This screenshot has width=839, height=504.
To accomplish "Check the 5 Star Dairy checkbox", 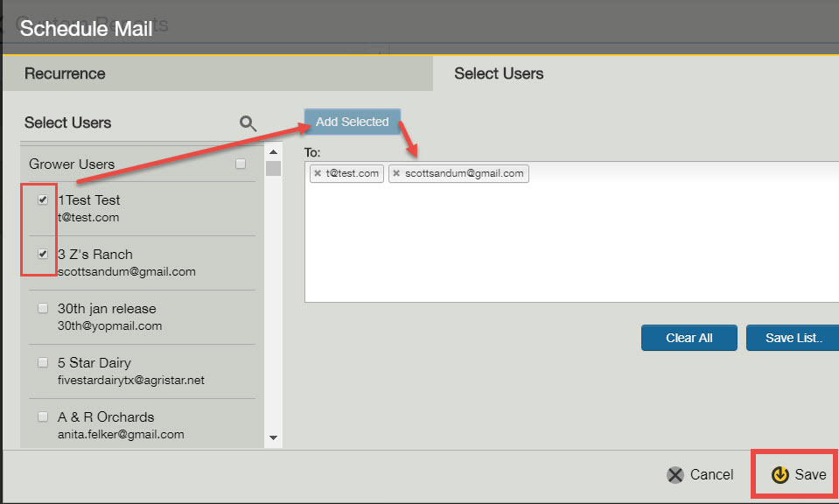I will pyautogui.click(x=42, y=362).
